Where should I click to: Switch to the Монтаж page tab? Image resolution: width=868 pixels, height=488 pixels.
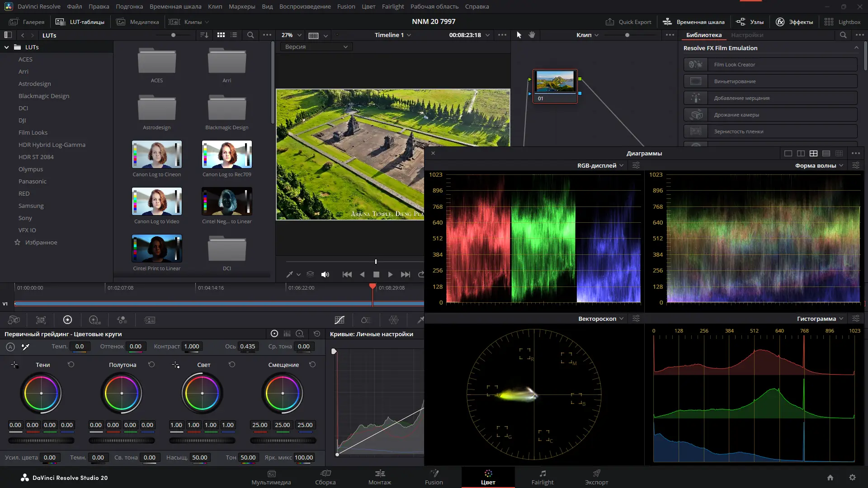click(379, 477)
